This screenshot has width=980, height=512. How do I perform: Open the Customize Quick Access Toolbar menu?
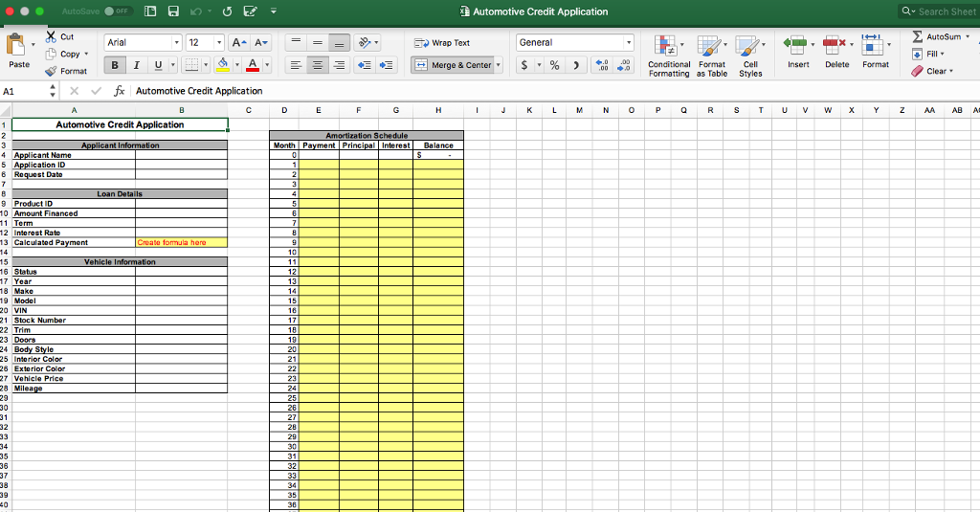(273, 11)
